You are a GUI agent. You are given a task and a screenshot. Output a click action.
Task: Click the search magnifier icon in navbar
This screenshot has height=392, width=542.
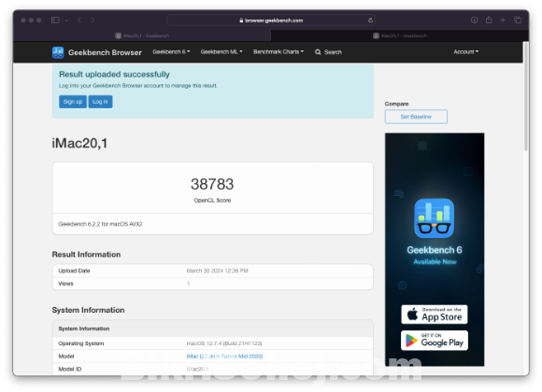click(318, 52)
